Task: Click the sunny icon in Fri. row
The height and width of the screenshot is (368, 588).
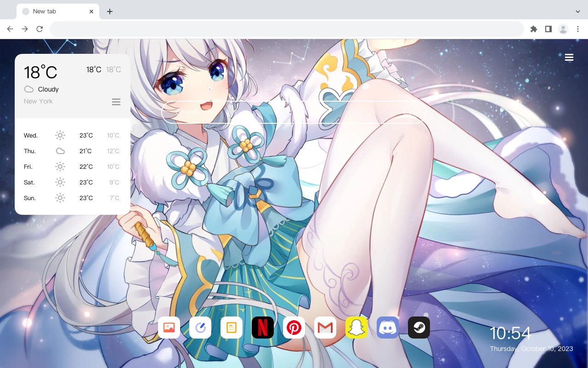Action: point(60,167)
